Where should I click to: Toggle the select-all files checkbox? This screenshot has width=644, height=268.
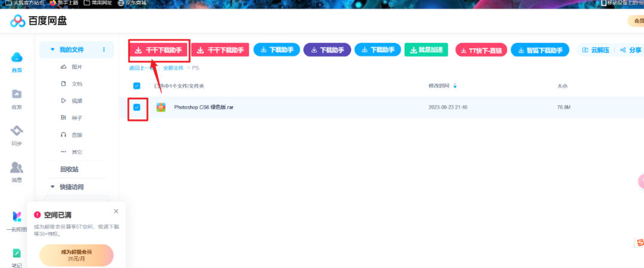[x=137, y=86]
